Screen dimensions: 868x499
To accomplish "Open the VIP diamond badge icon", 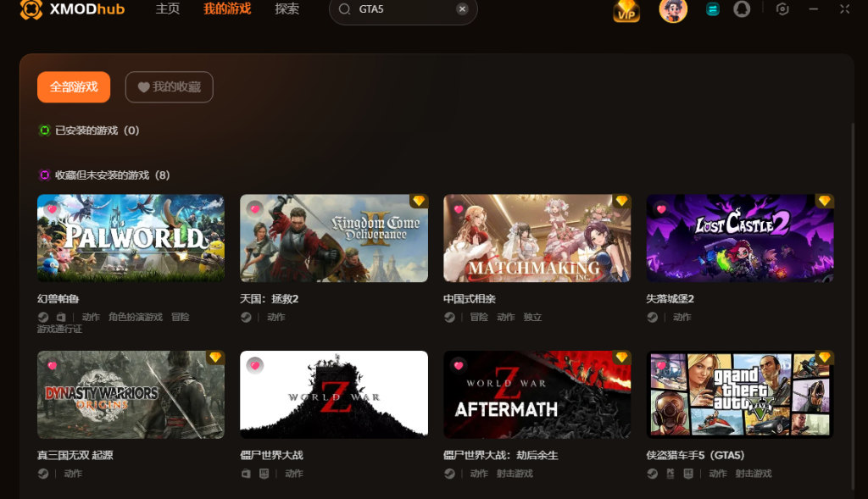I will [x=626, y=10].
